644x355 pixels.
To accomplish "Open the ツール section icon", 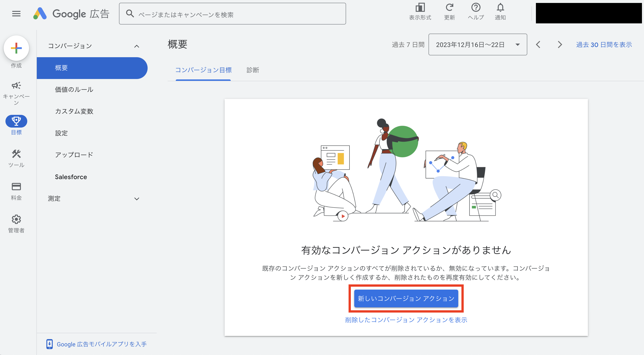I will (x=16, y=154).
